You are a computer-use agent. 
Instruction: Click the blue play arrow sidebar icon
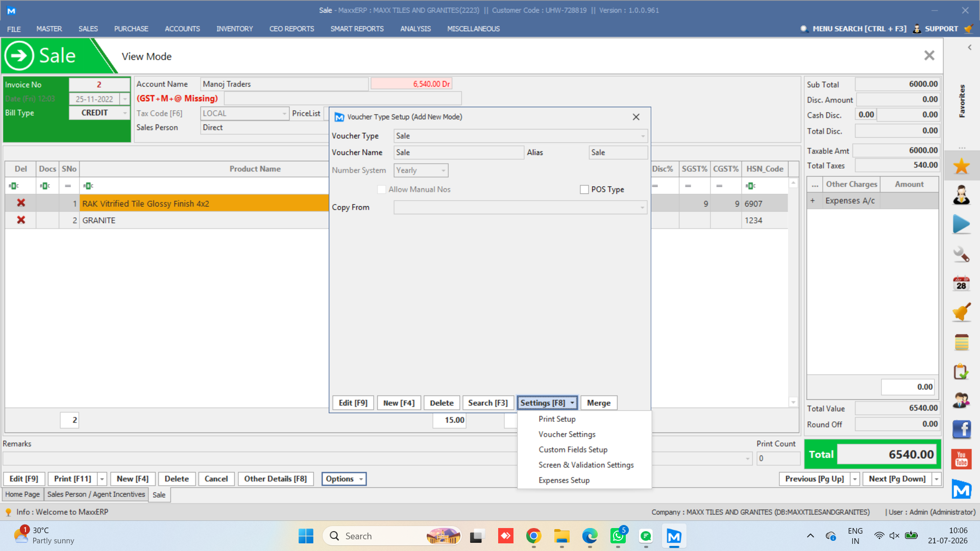pyautogui.click(x=961, y=224)
